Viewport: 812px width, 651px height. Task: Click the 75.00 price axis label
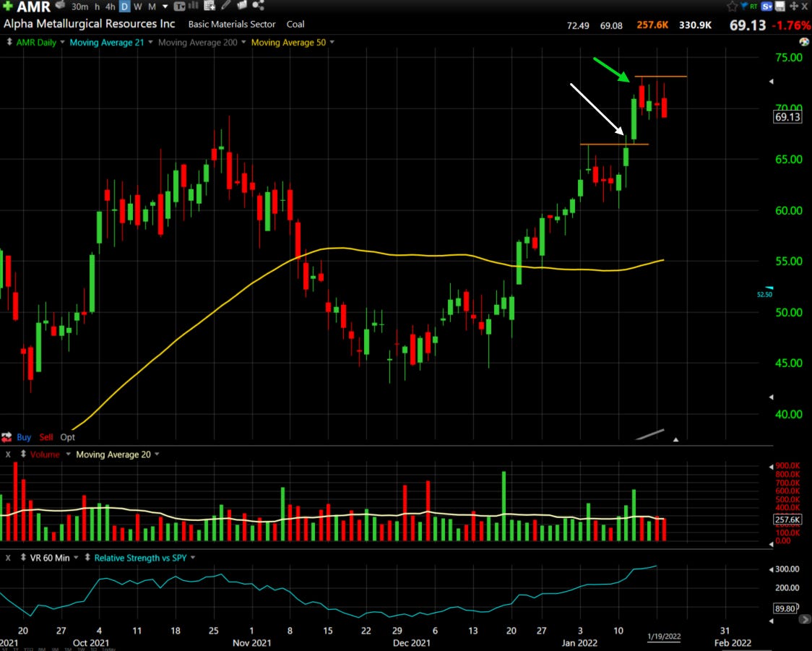coord(789,58)
